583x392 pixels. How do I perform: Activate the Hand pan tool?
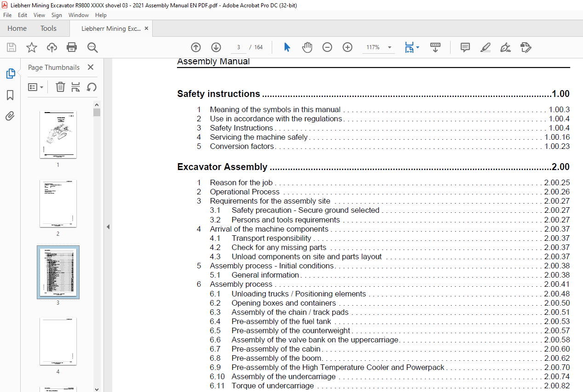click(x=307, y=47)
